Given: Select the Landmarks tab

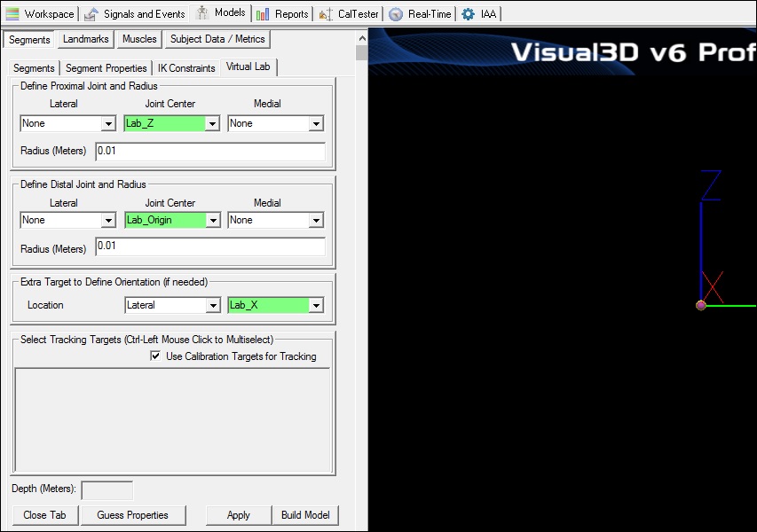Looking at the screenshot, I should pyautogui.click(x=86, y=39).
